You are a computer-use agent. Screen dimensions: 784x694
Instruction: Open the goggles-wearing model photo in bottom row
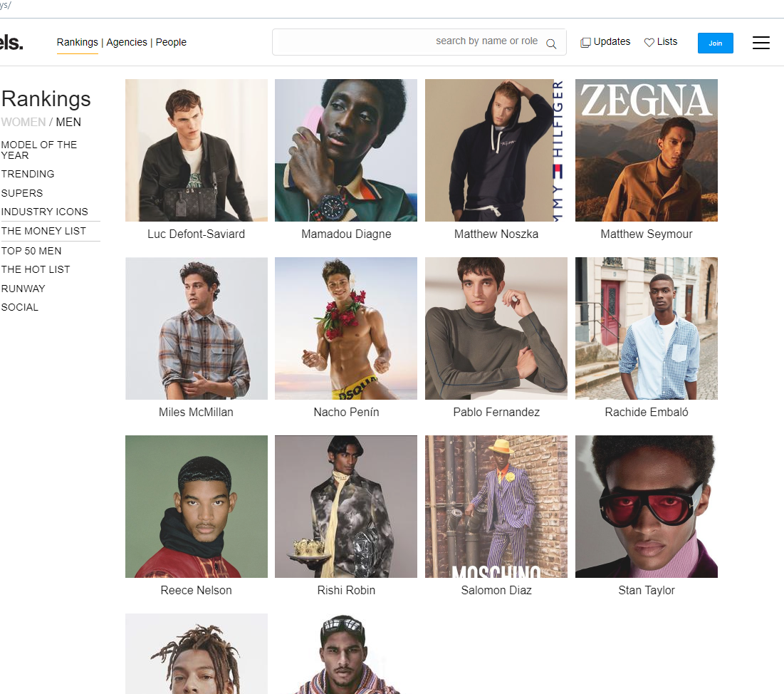coord(346,653)
